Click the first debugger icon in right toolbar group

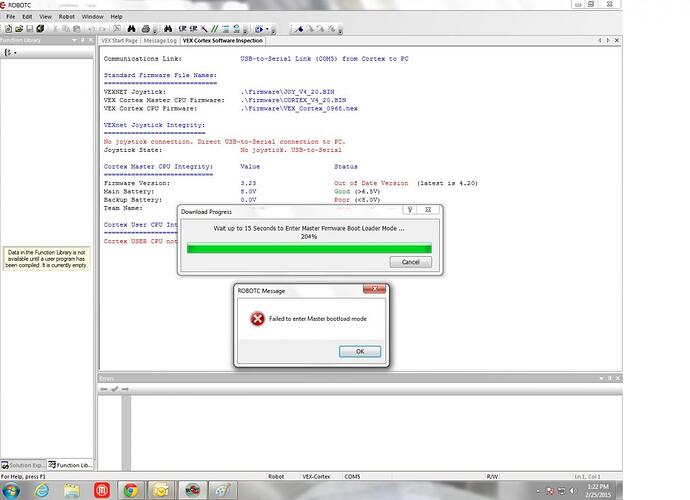pyautogui.click(x=299, y=29)
